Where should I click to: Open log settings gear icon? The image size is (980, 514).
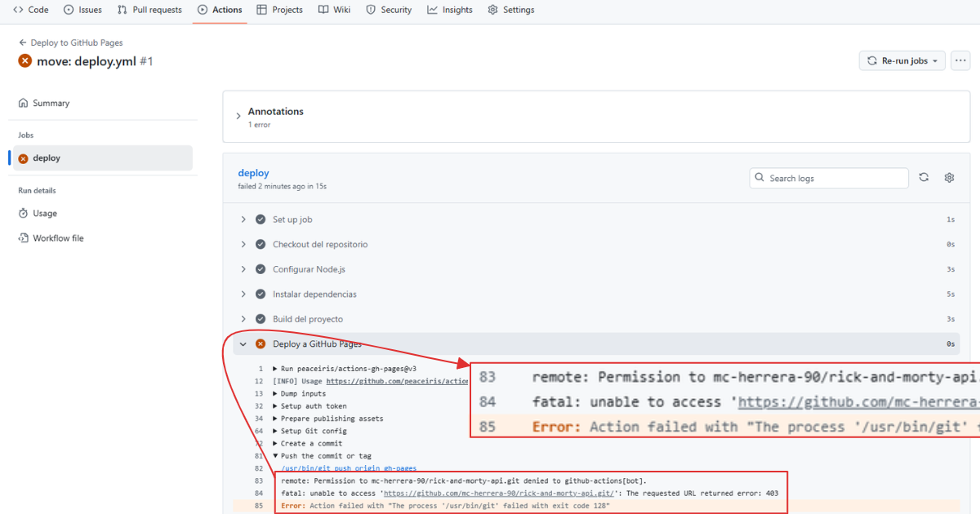[x=949, y=178]
